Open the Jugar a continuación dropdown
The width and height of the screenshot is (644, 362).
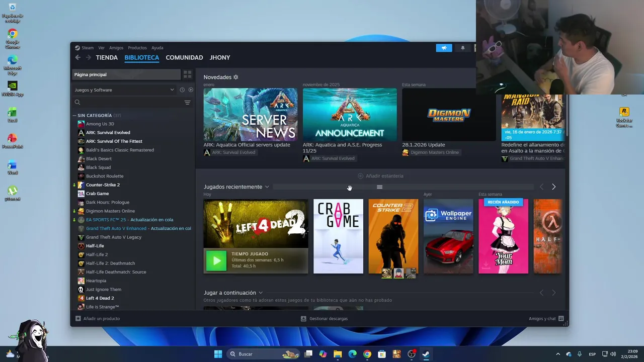tap(261, 293)
